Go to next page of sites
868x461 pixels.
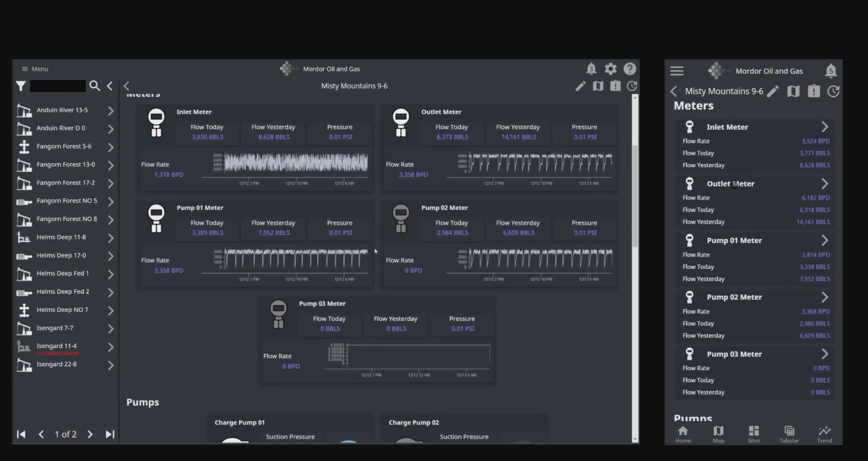(90, 434)
